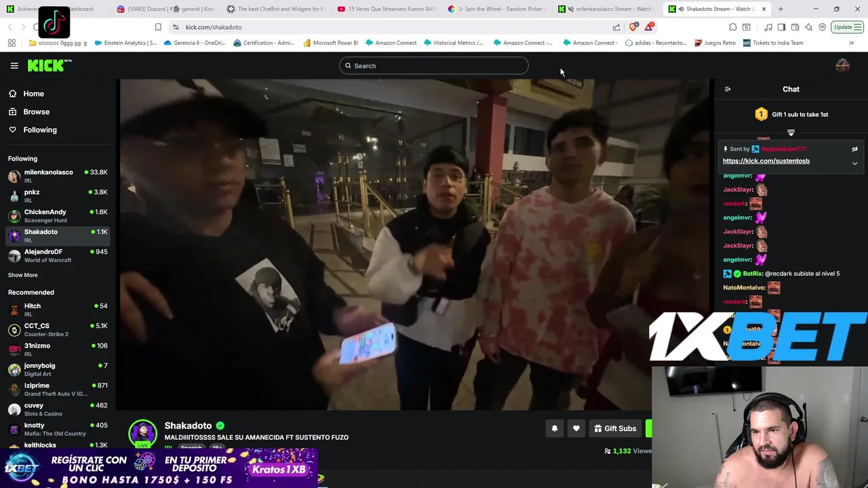Hide the pinned chat message
Viewport: 868px width, 488px height.
(854, 149)
